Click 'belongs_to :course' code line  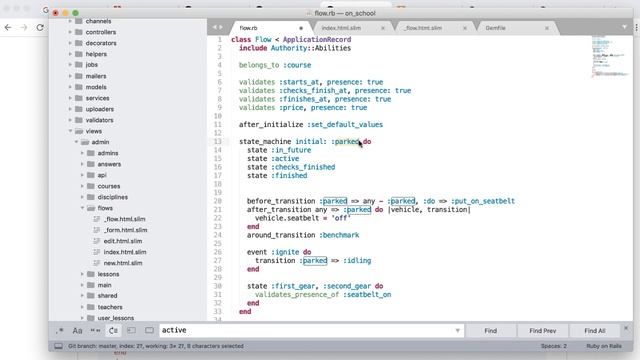[275, 65]
